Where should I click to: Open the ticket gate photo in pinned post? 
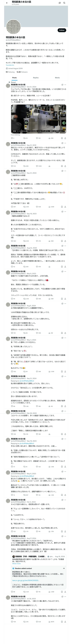pyautogui.click(x=39, y=119)
